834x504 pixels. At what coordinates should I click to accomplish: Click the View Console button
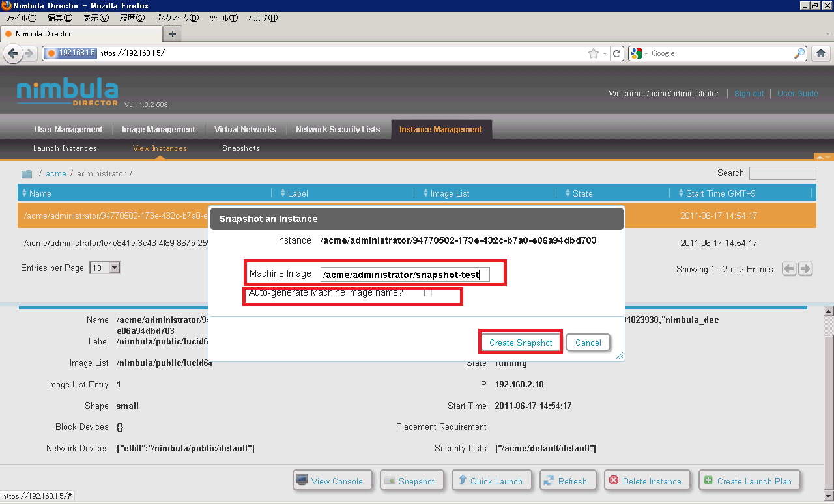tap(332, 481)
